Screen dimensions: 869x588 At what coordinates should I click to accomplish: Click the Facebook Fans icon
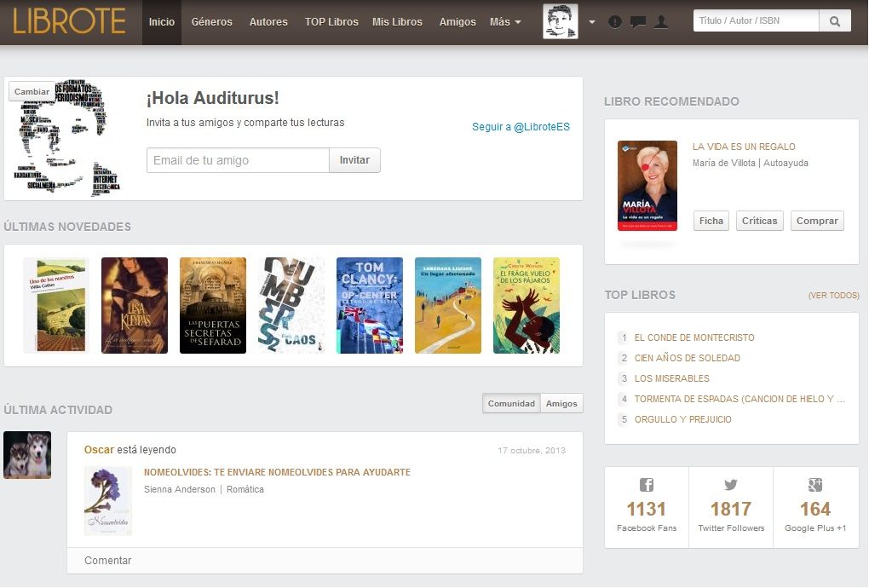646,485
